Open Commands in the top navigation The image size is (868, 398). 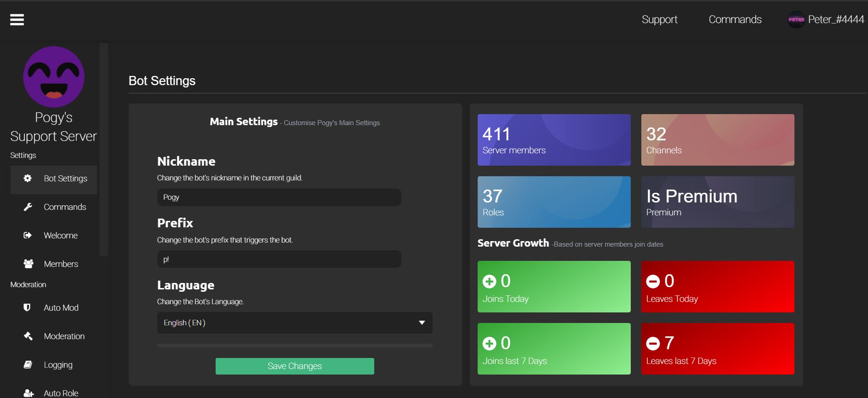click(x=735, y=19)
